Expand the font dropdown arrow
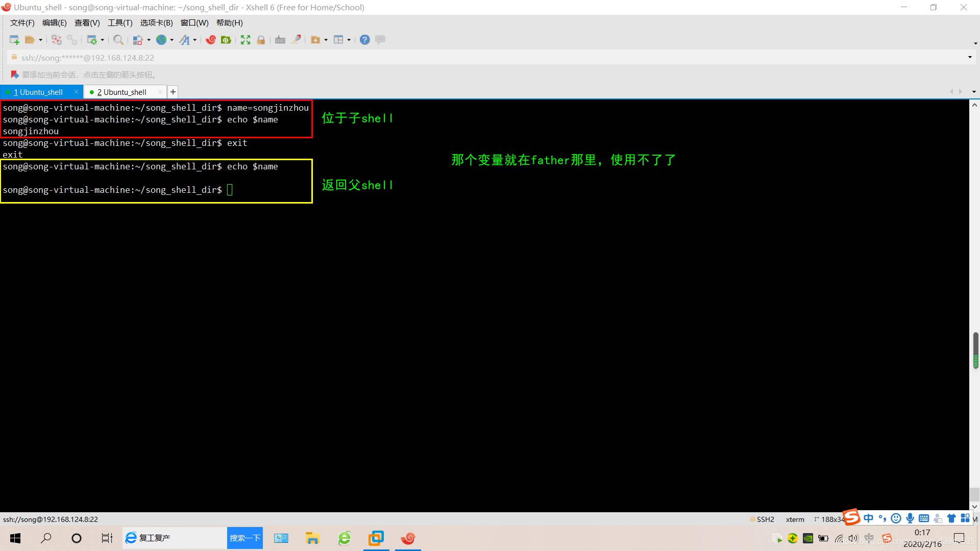Viewport: 980px width, 551px height. point(195,40)
